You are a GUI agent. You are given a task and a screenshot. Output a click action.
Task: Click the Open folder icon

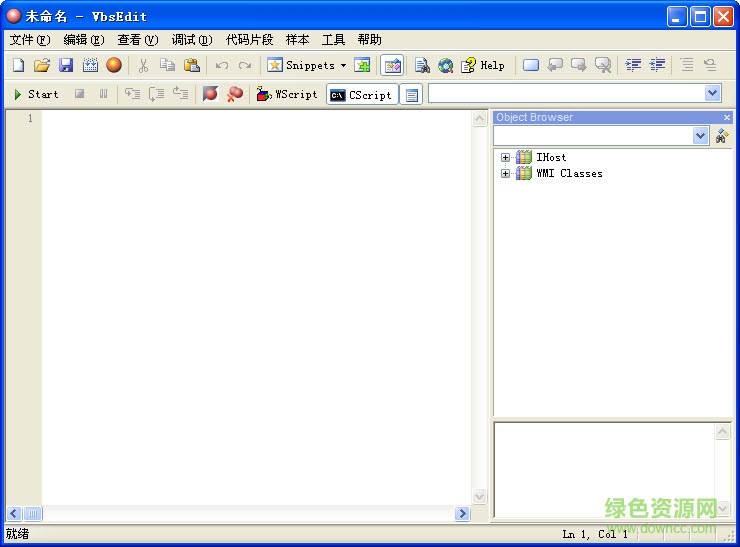[42, 65]
